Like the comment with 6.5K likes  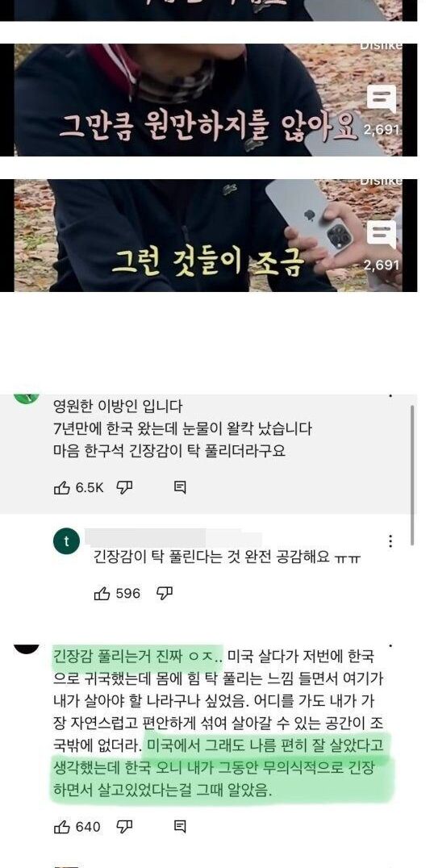[x=61, y=487]
